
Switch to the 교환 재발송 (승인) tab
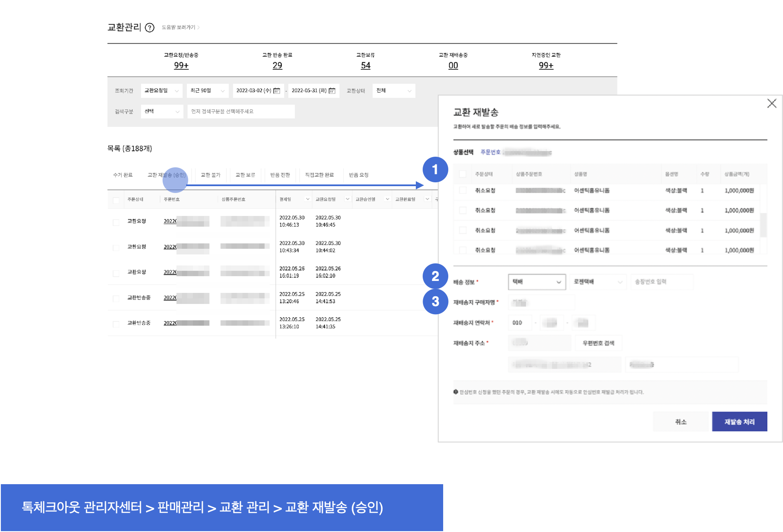pyautogui.click(x=167, y=175)
